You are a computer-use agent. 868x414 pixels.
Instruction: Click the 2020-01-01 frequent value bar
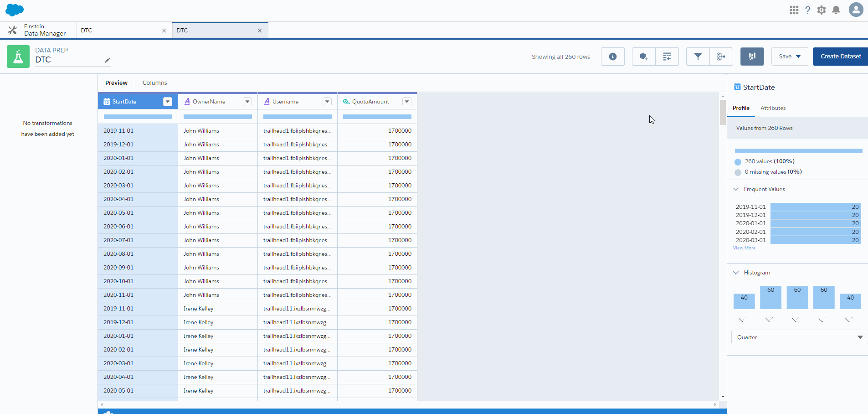[x=816, y=223]
